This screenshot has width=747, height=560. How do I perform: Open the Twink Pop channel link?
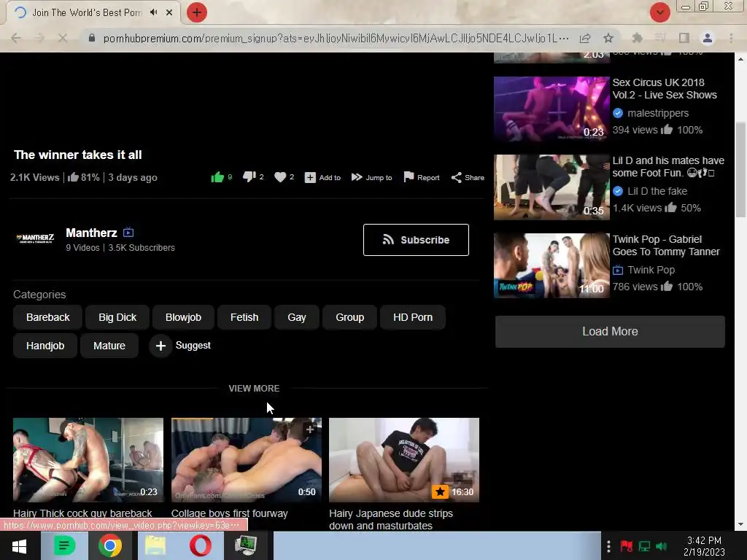coord(651,270)
